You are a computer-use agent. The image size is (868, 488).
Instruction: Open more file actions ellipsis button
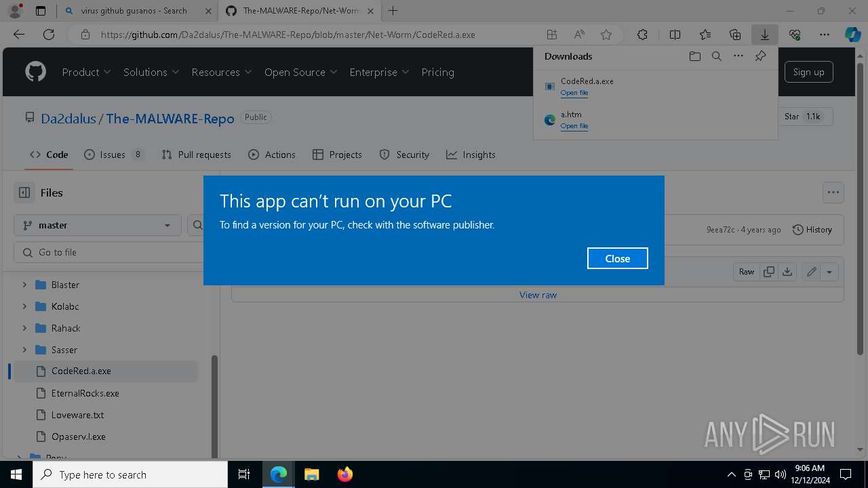pyautogui.click(x=833, y=192)
